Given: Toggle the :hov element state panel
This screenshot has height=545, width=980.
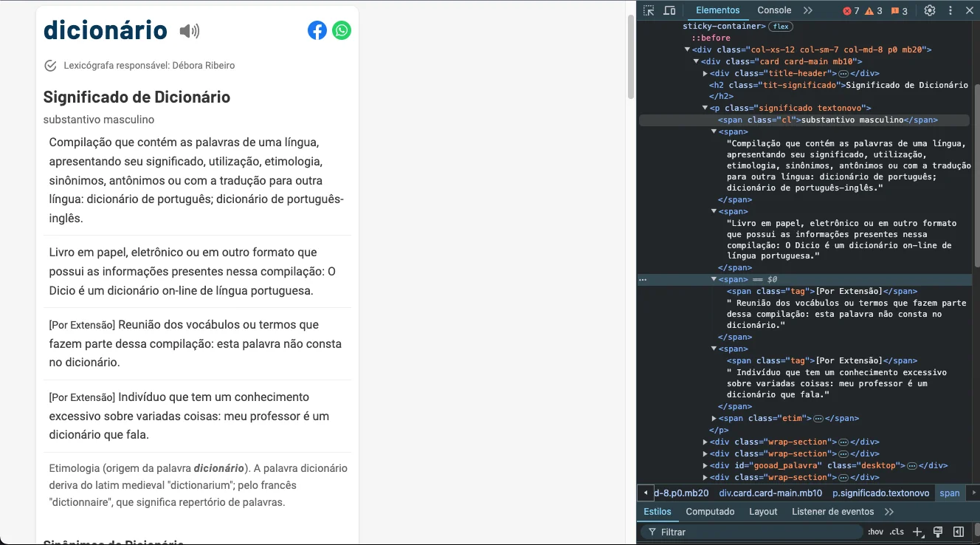Looking at the screenshot, I should click(875, 532).
